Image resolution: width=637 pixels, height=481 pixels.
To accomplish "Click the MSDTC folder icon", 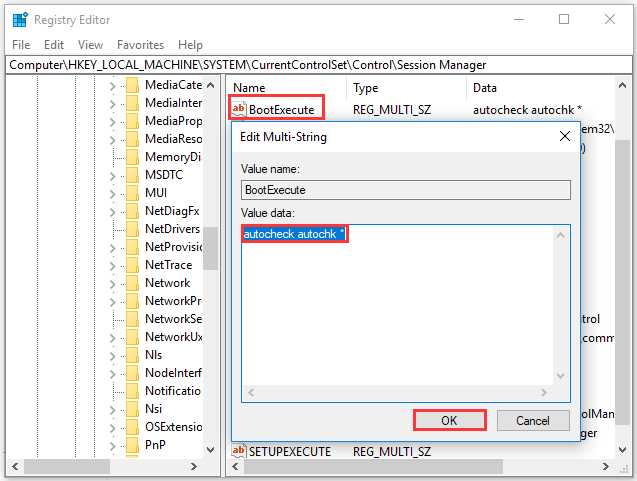I will pos(132,175).
